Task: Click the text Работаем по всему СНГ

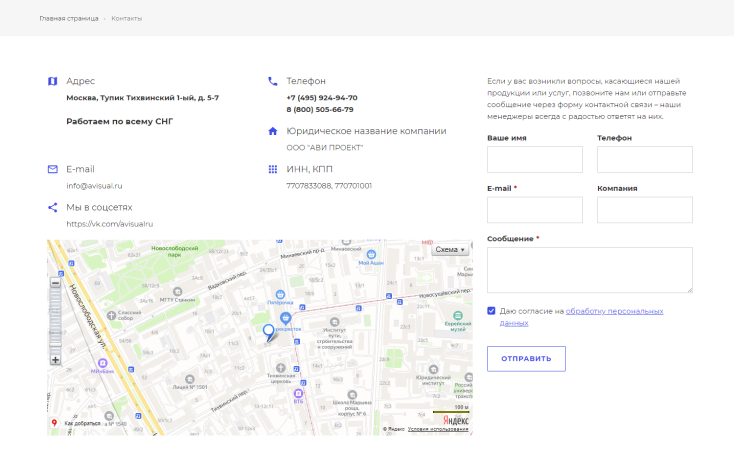Action: pyautogui.click(x=119, y=122)
